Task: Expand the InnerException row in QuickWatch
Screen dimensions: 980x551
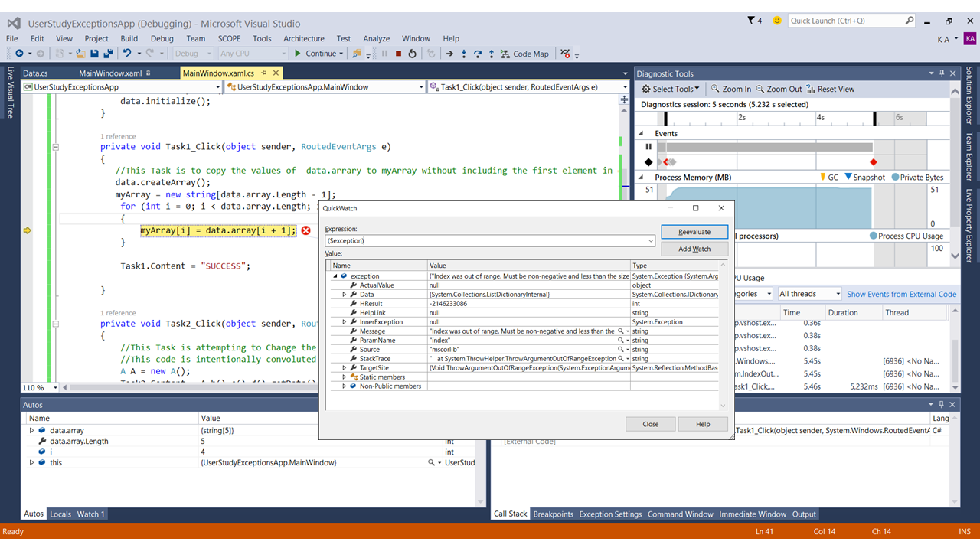Action: [345, 322]
